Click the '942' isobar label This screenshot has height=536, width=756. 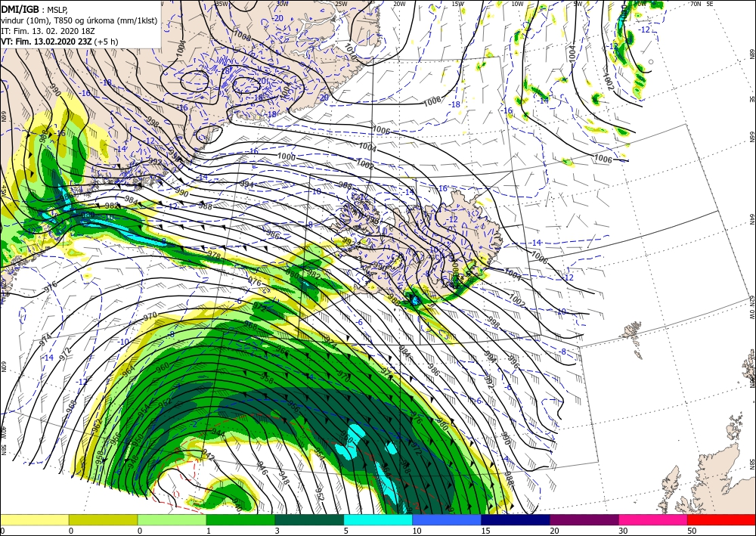[208, 454]
